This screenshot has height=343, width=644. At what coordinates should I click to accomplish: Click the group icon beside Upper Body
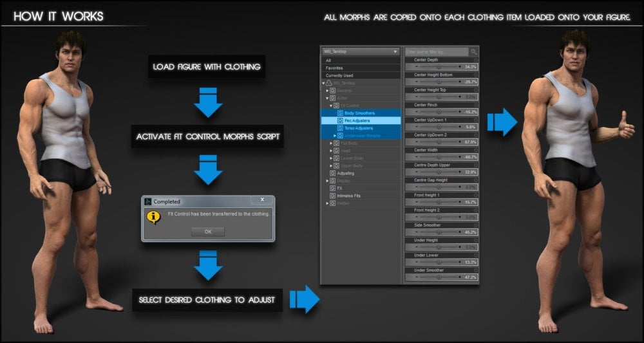click(336, 166)
